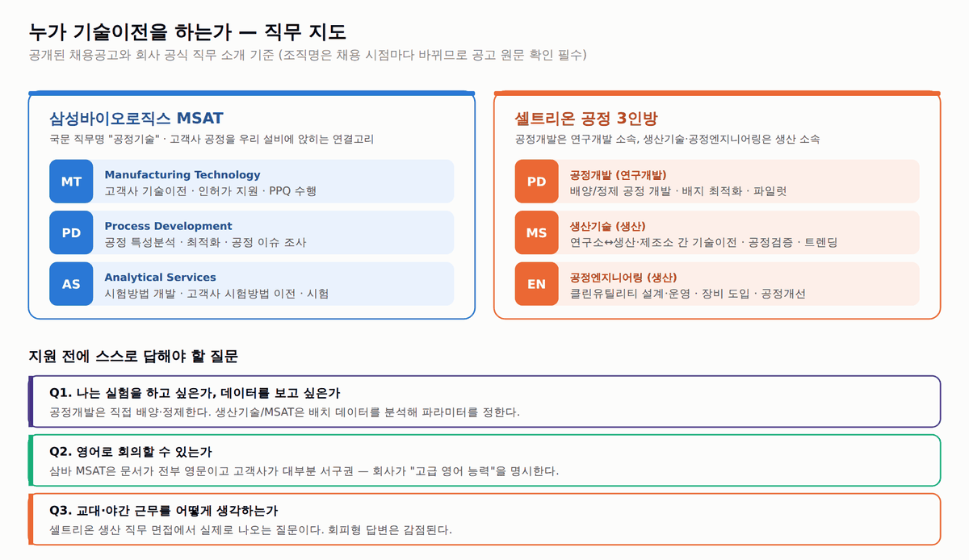The image size is (969, 560).
Task: Click the '공정개발 (연구개발)' label
Action: coord(619,174)
